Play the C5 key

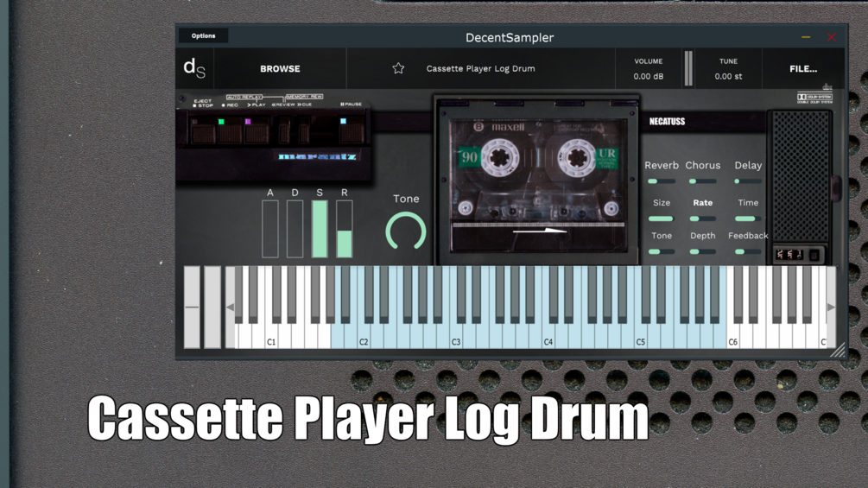(641, 338)
